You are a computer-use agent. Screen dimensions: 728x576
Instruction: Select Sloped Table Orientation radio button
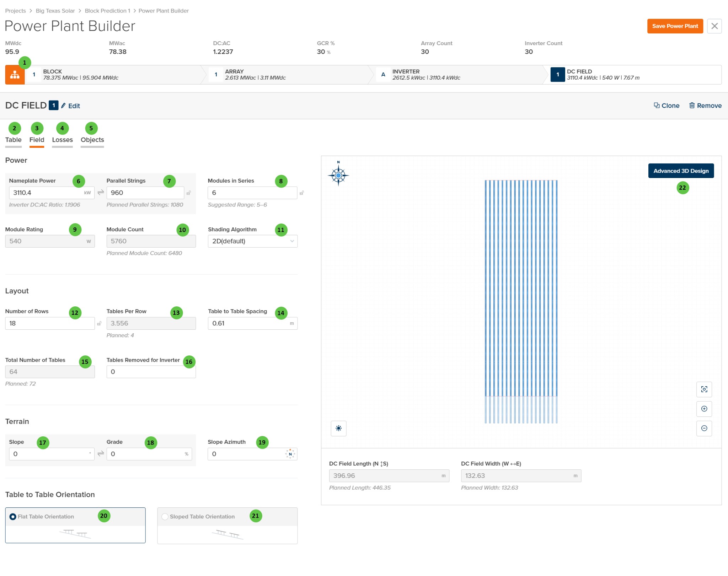[x=165, y=516]
